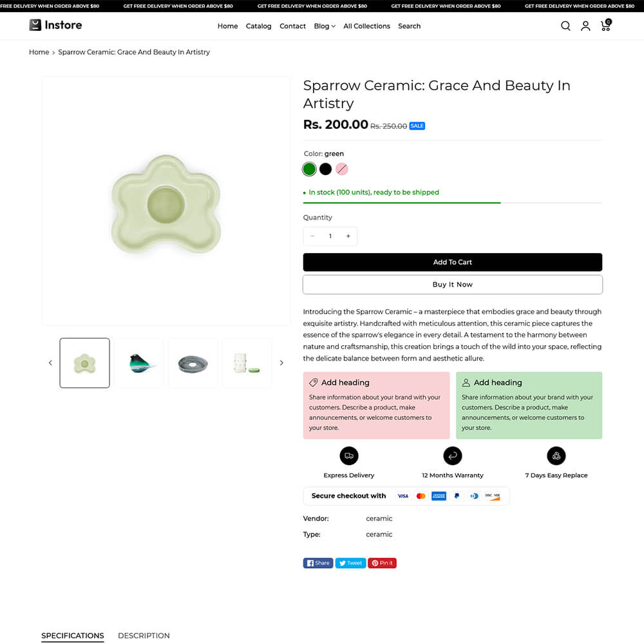The image size is (644, 644).
Task: Select the green color swatch
Action: pyautogui.click(x=309, y=169)
